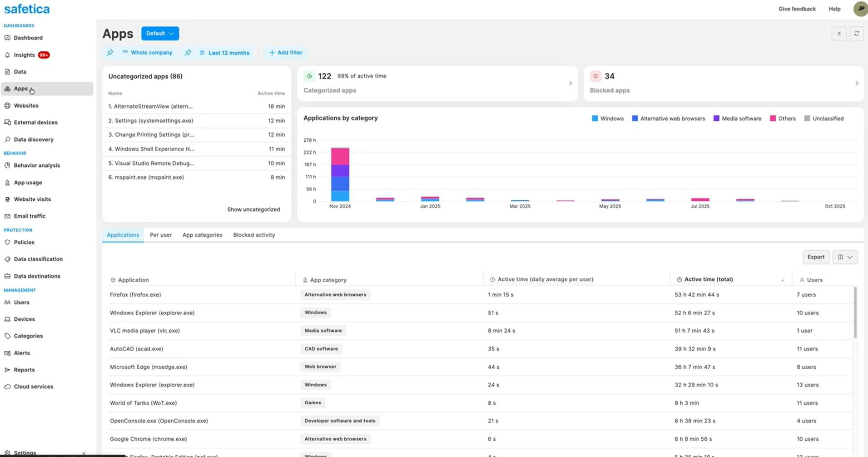The width and height of the screenshot is (868, 457).
Task: Export the applications table
Action: [x=816, y=257]
